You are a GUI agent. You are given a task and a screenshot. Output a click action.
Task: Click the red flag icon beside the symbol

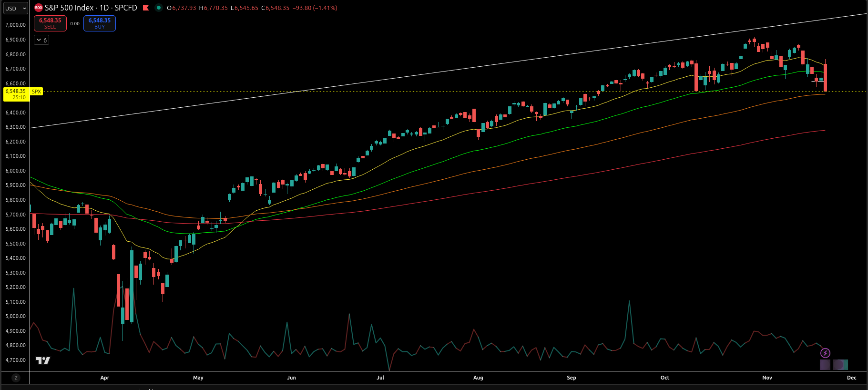(x=146, y=8)
